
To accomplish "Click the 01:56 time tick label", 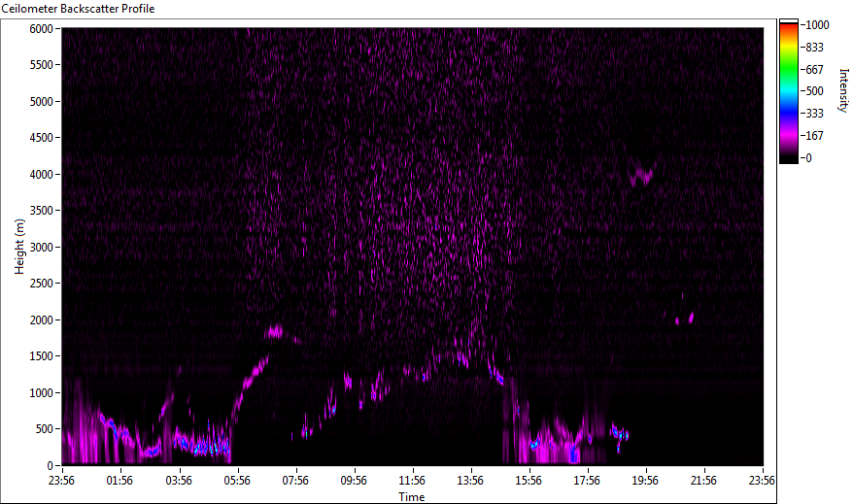I will [x=119, y=481].
